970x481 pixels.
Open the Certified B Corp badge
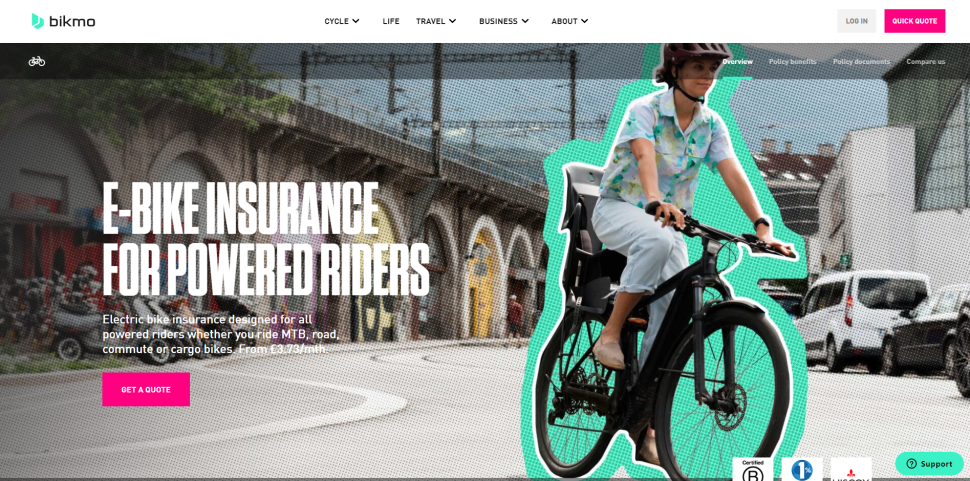(752, 470)
